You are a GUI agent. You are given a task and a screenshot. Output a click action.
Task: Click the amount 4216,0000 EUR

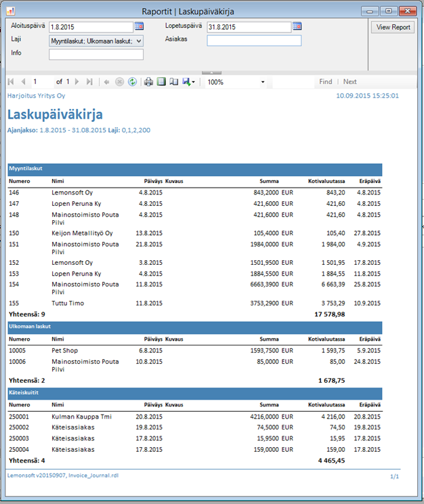click(272, 417)
